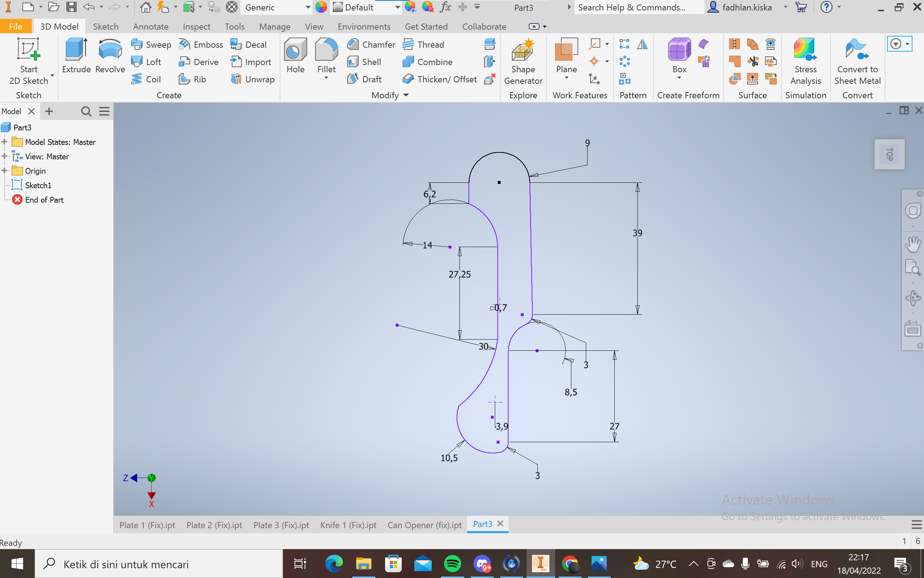Switch to the Manage tab

tap(275, 26)
